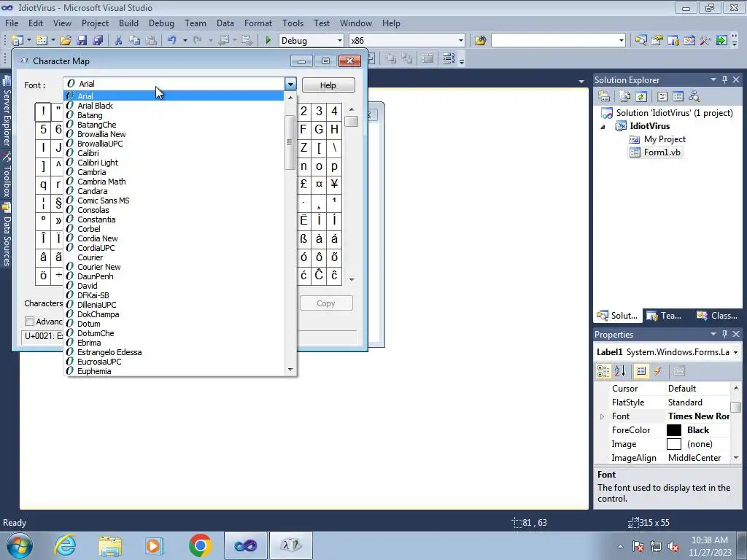Open Windows Explorer from the taskbar
This screenshot has height=560, width=747.
click(x=110, y=545)
